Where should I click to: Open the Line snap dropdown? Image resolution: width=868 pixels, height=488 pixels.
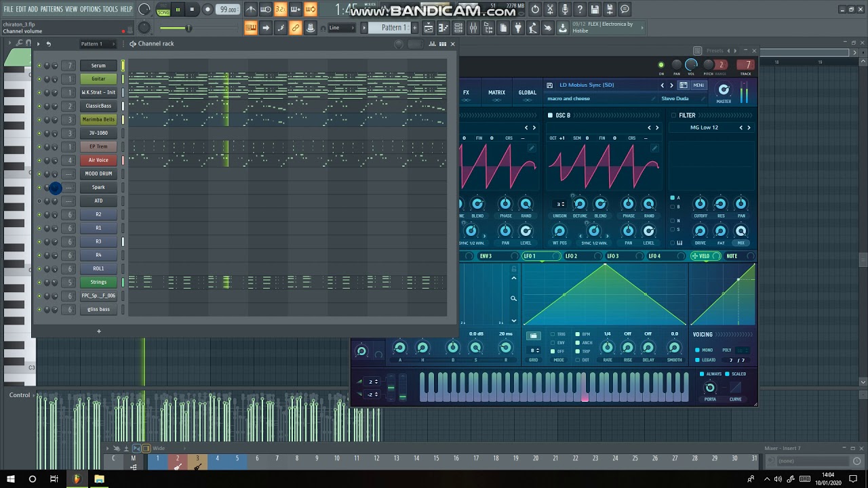coord(342,28)
